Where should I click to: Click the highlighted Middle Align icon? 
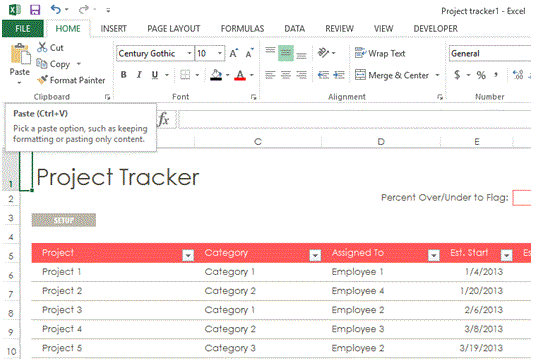point(286,53)
